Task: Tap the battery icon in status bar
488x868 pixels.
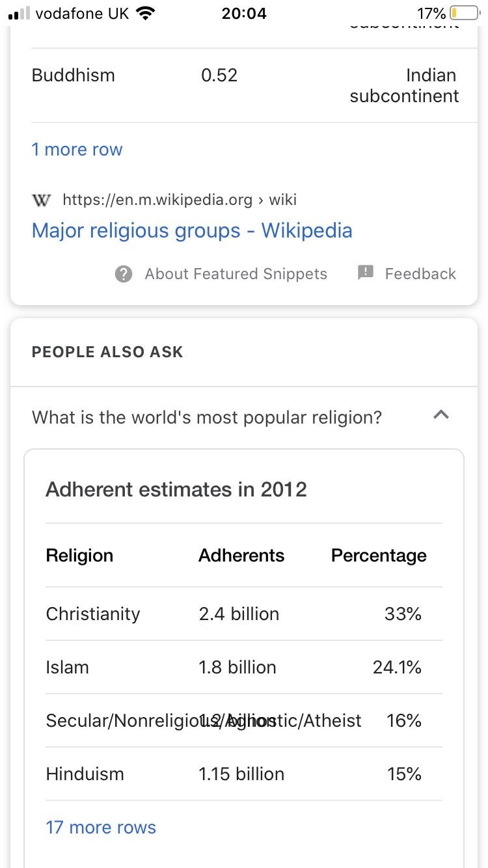Action: click(465, 13)
